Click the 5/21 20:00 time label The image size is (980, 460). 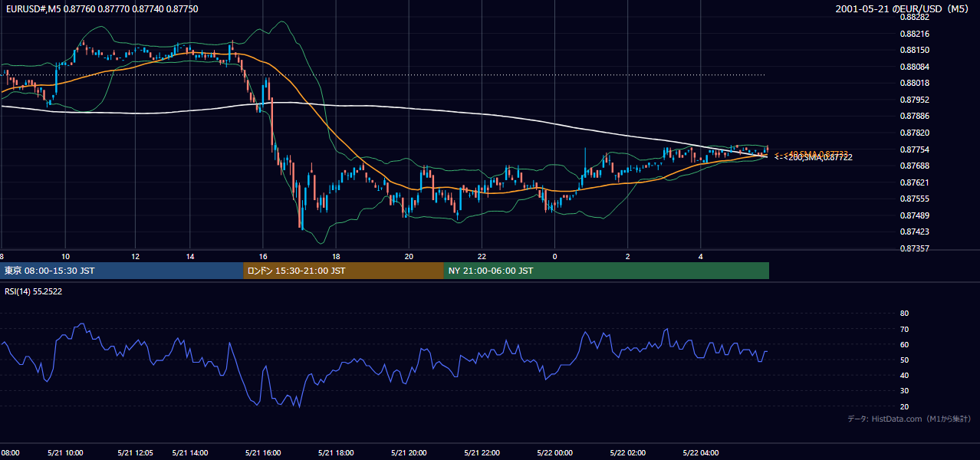[408, 452]
